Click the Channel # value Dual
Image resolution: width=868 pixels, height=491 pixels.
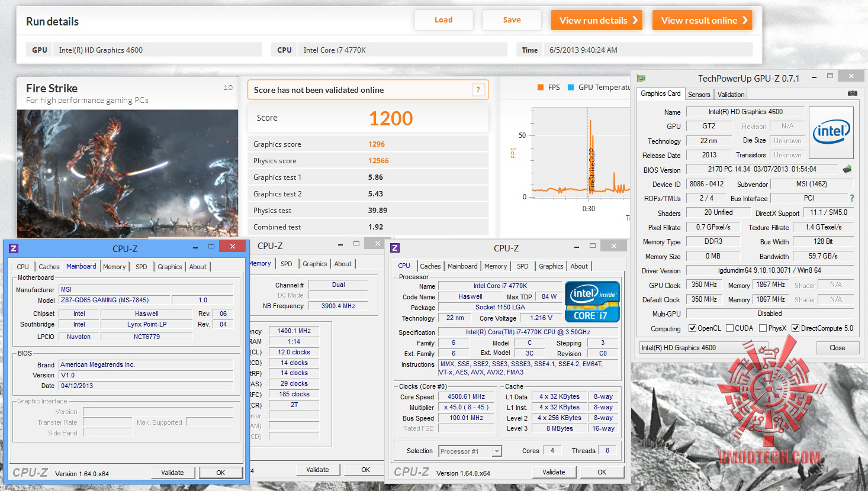tap(338, 285)
